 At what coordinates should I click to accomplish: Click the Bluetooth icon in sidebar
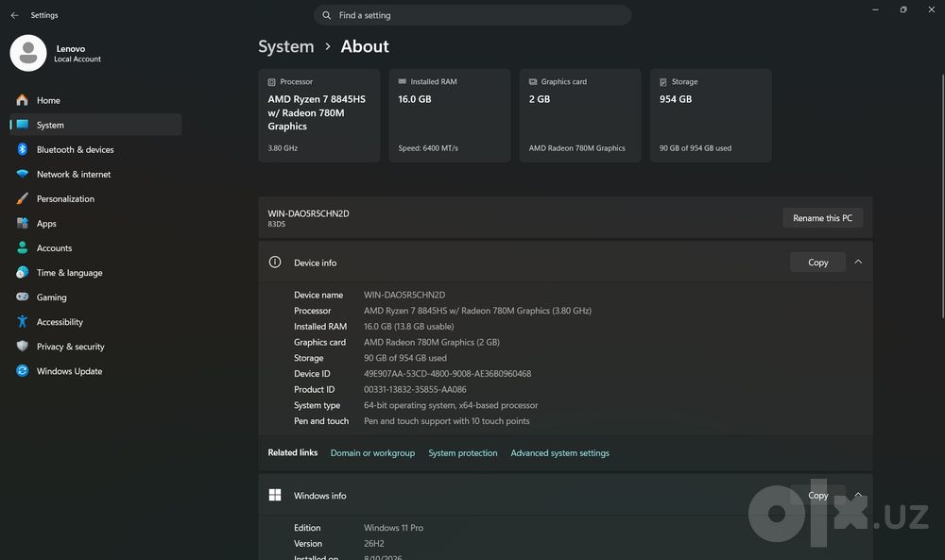point(23,149)
